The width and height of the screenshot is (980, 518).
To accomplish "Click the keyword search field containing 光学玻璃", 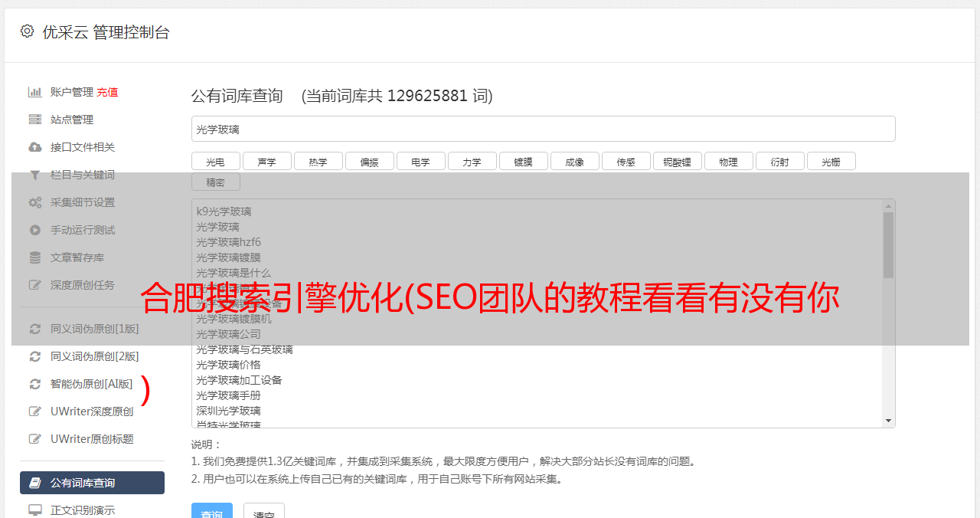I will [543, 129].
